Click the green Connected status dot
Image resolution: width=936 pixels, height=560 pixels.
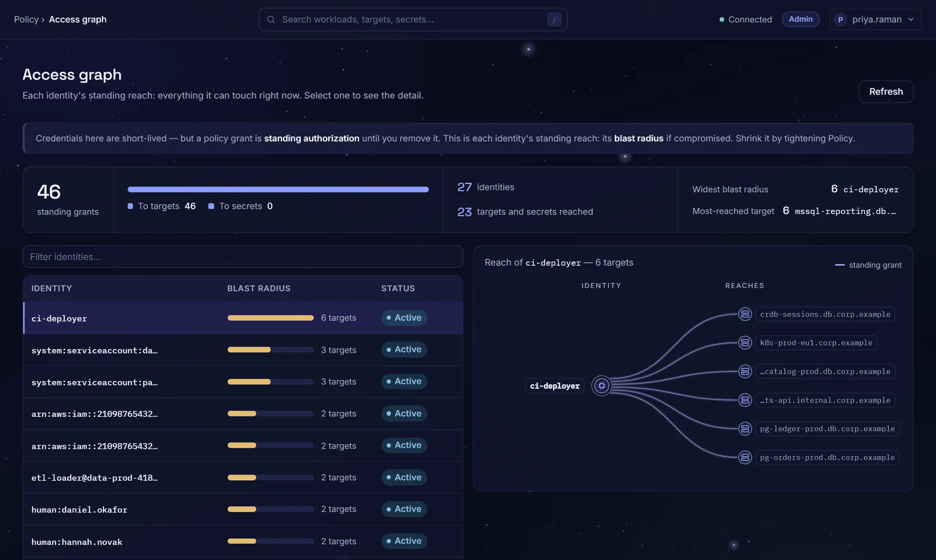point(722,19)
